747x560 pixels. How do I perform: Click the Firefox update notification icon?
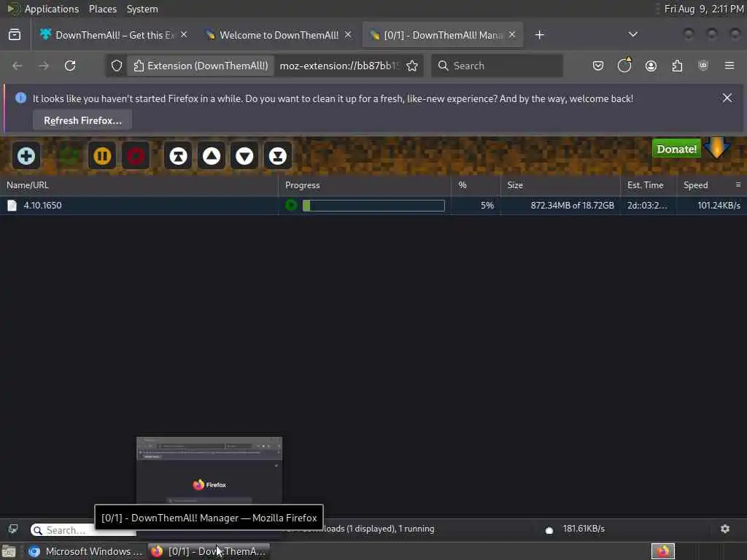click(x=624, y=65)
